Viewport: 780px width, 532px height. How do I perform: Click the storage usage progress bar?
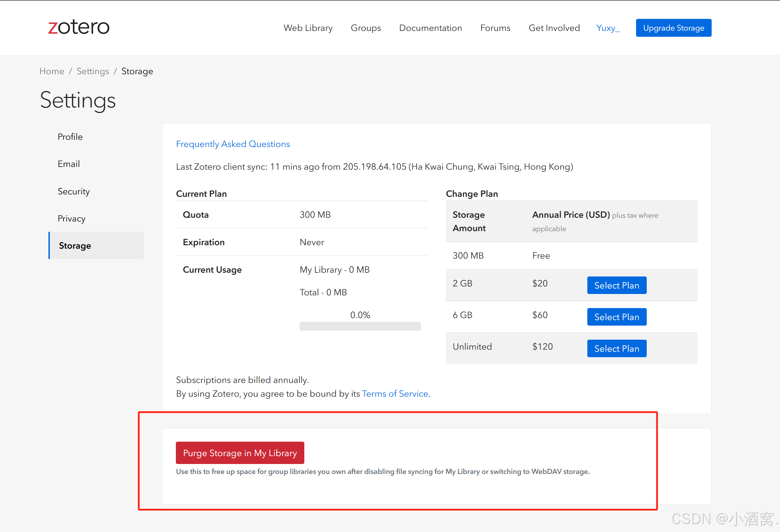pos(360,326)
